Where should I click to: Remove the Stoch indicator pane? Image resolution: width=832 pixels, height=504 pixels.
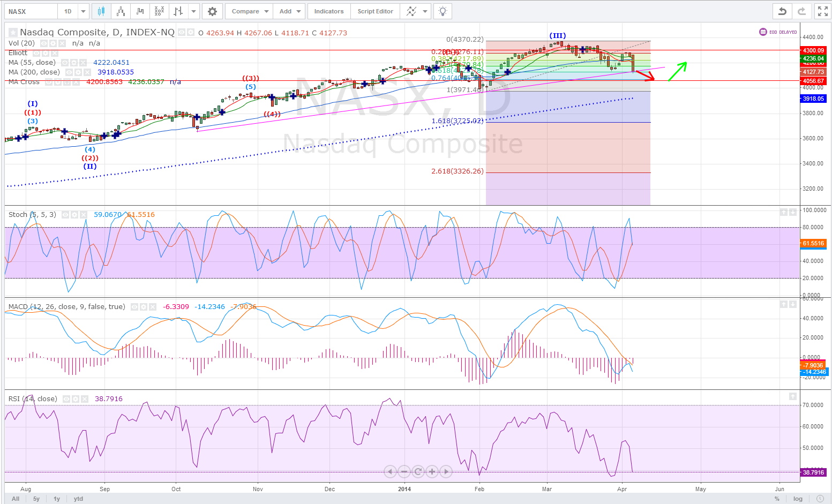click(x=84, y=215)
